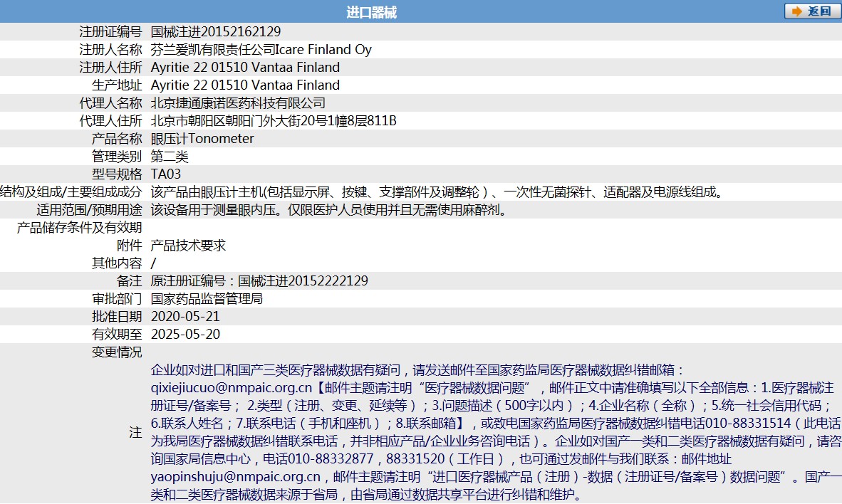The image size is (842, 504).
Task: Click the label 注册人住所
Action: pyautogui.click(x=110, y=67)
